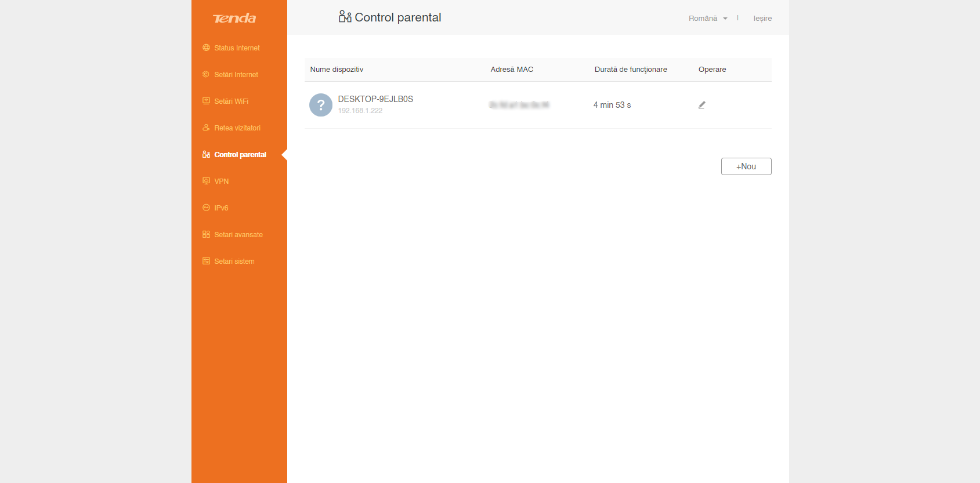The width and height of the screenshot is (980, 483).
Task: Edit the DESKTOP-9EJLB0S device with pencil icon
Action: point(701,105)
